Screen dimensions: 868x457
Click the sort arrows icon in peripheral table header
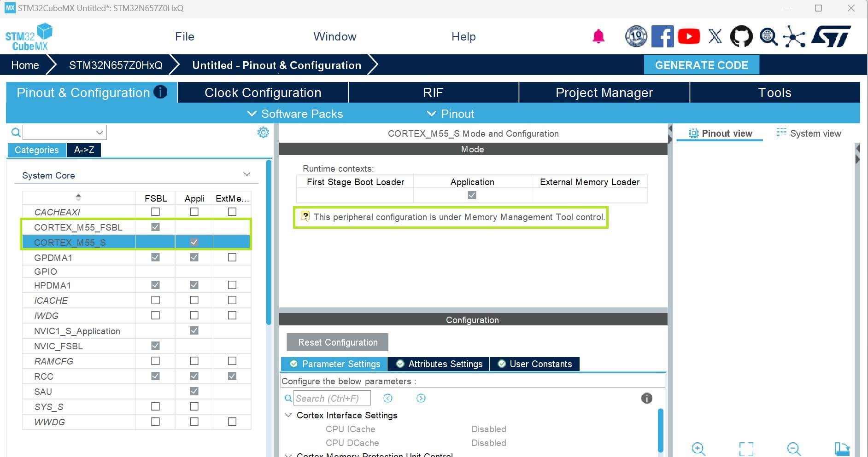pyautogui.click(x=78, y=197)
